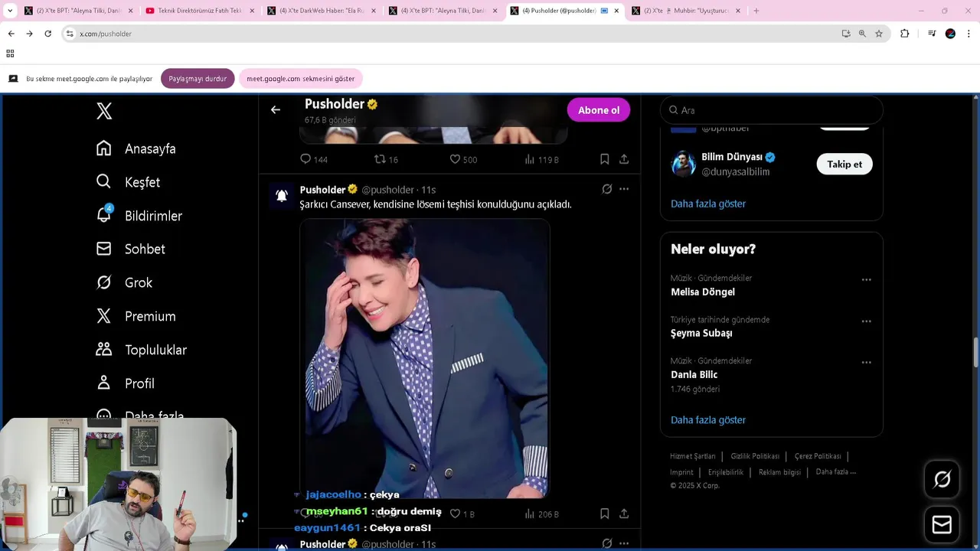Open Şeyma Subaşı trend
The image size is (980, 551).
701,333
